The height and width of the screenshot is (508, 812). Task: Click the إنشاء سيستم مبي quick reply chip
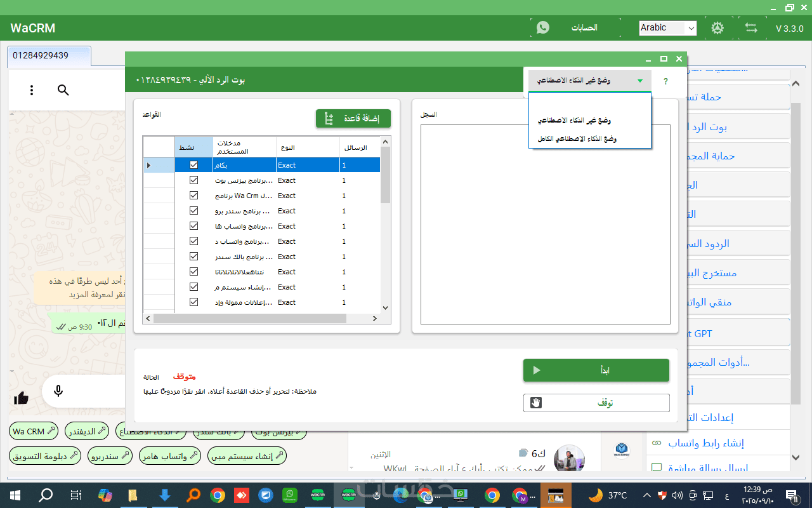(x=246, y=455)
